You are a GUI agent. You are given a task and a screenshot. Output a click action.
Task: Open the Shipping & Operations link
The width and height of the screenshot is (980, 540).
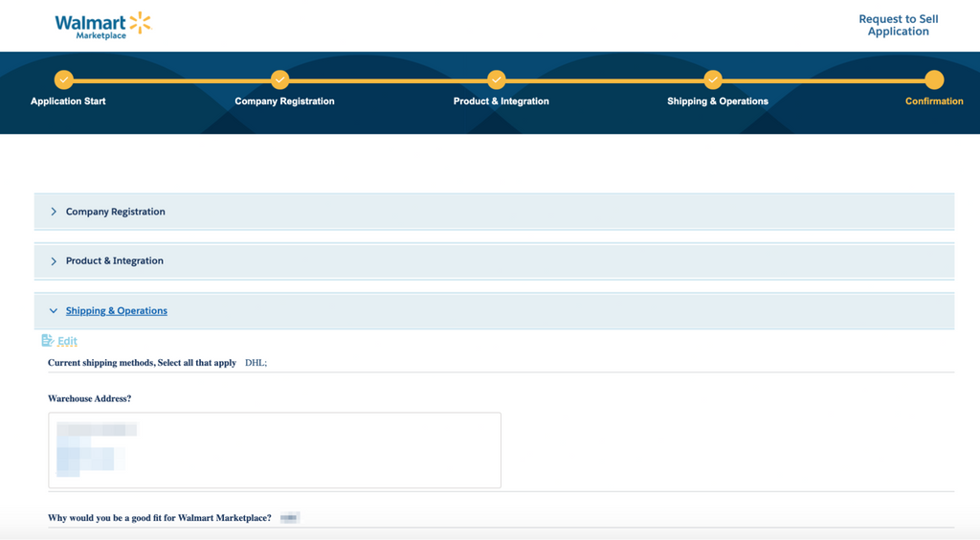pos(116,310)
